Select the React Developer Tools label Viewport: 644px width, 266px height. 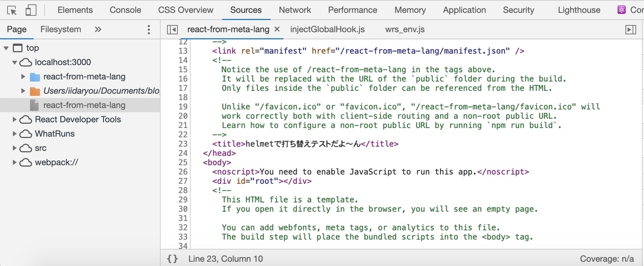click(78, 119)
